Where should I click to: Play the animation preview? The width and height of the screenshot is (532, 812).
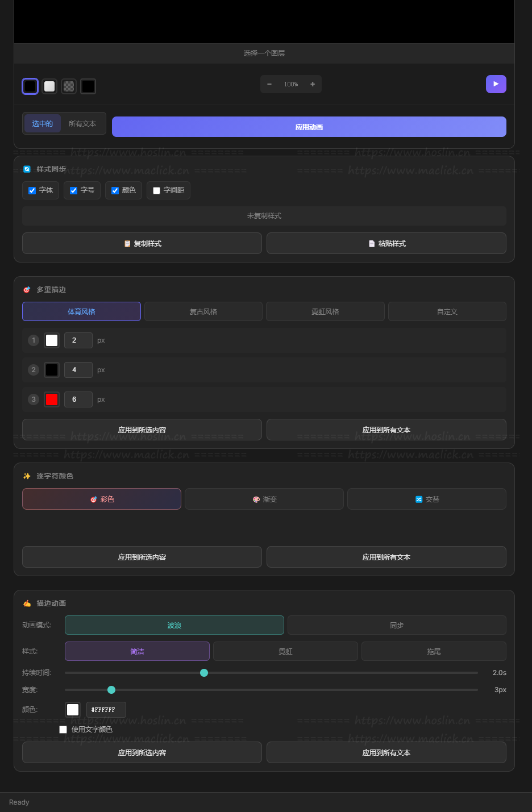[496, 84]
